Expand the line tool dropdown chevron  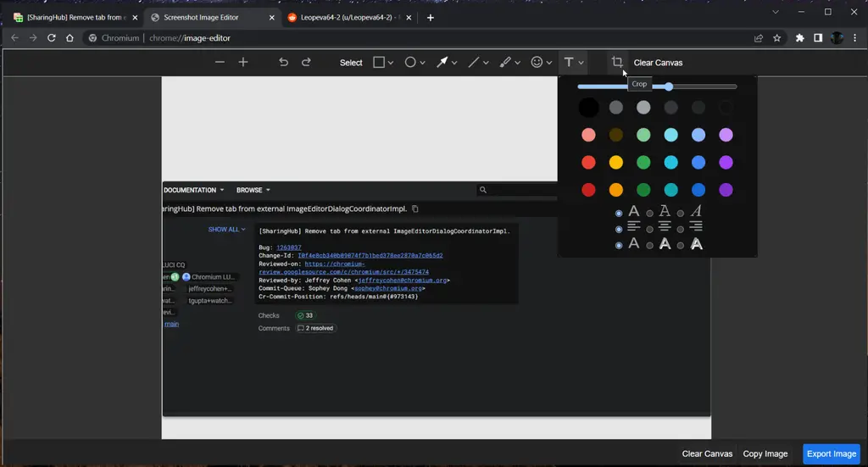point(487,63)
